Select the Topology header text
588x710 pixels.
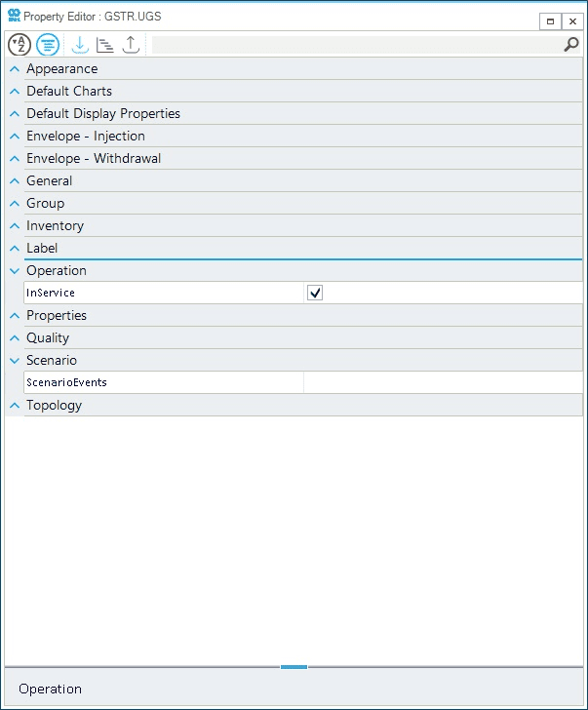[x=54, y=406]
